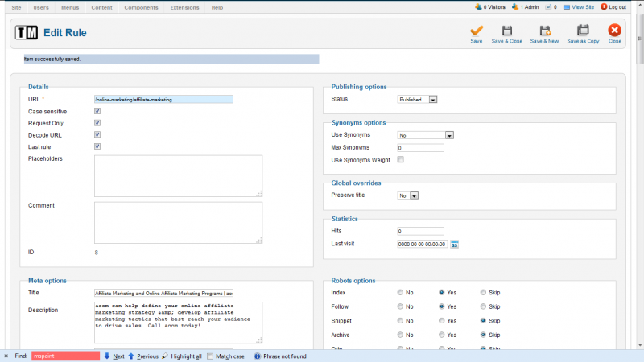644x362 pixels.
Task: Click the Find Previous arrow
Action: 131,356
